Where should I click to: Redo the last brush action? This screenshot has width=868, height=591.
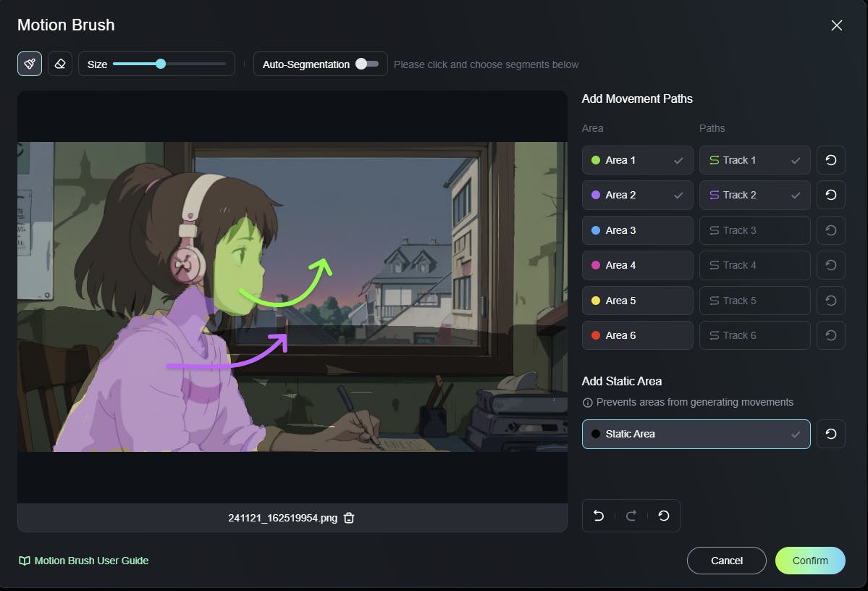631,516
